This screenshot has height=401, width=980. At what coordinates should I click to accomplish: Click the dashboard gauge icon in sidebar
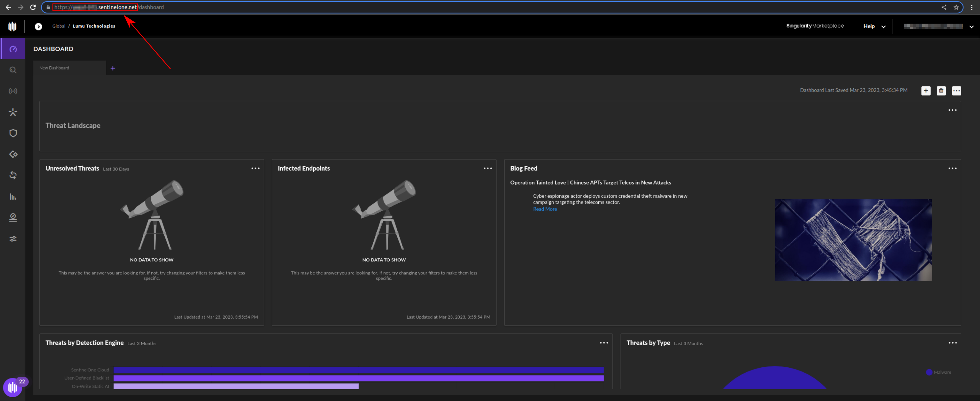click(13, 49)
